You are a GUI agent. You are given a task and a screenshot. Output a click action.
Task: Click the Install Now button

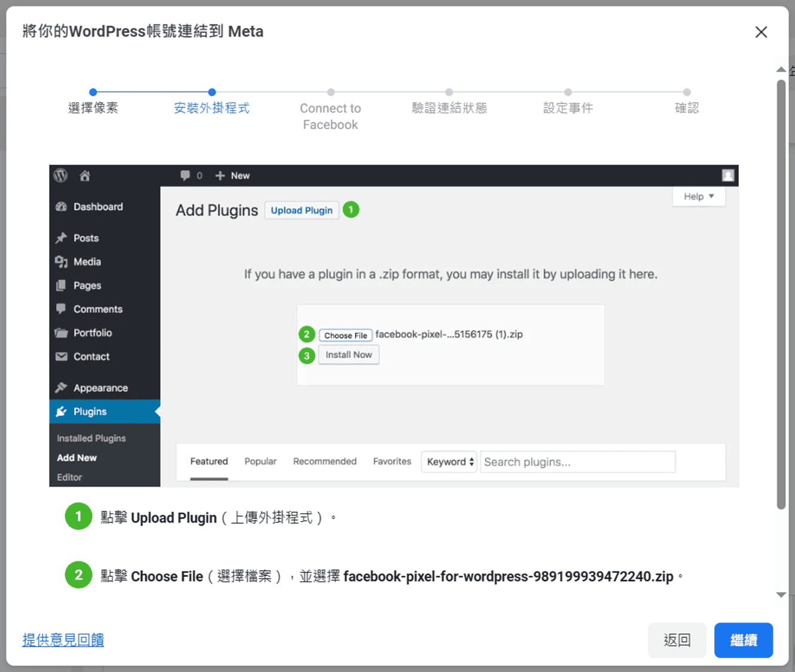click(x=348, y=355)
